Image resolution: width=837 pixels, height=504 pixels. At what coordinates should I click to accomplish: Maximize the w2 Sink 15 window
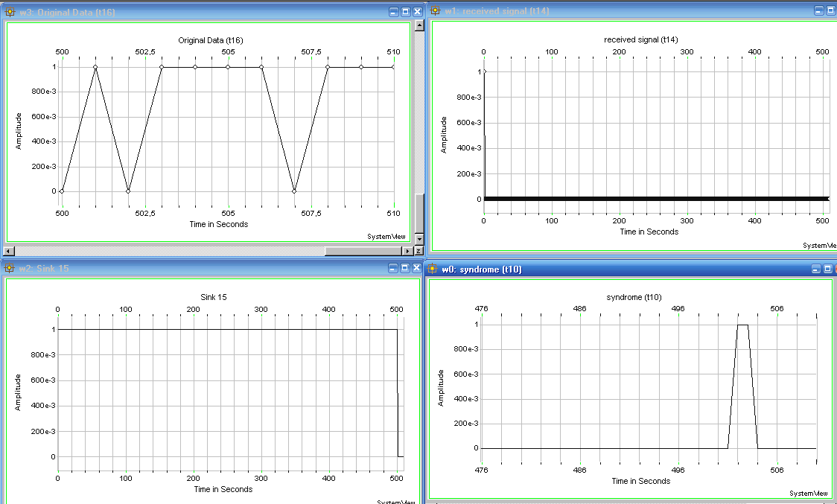pos(405,268)
